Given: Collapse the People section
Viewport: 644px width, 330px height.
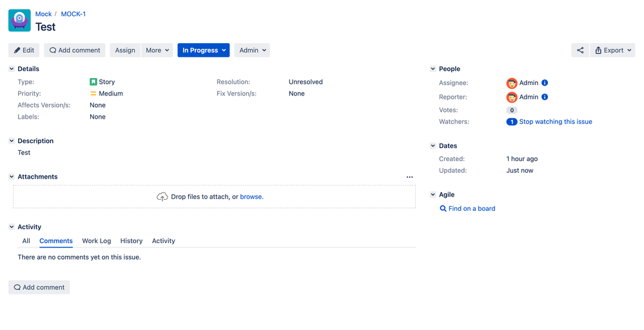Looking at the screenshot, I should [433, 69].
